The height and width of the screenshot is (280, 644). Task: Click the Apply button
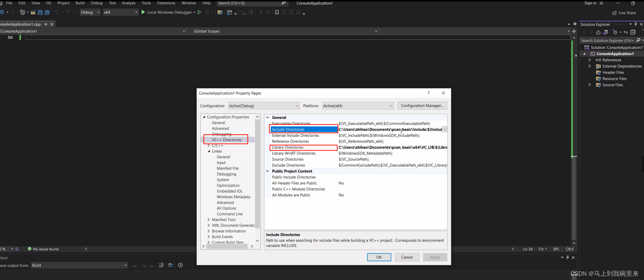click(435, 257)
